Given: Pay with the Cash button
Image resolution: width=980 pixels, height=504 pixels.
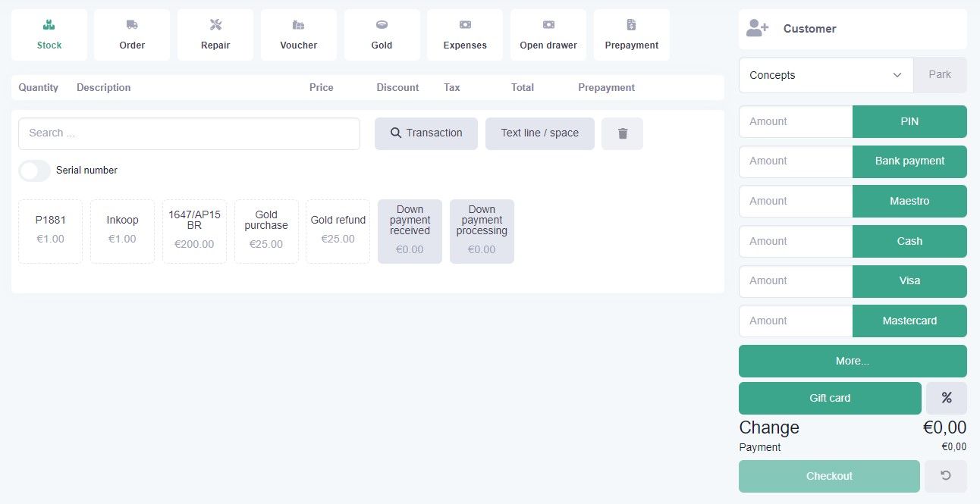Looking at the screenshot, I should click(x=909, y=241).
